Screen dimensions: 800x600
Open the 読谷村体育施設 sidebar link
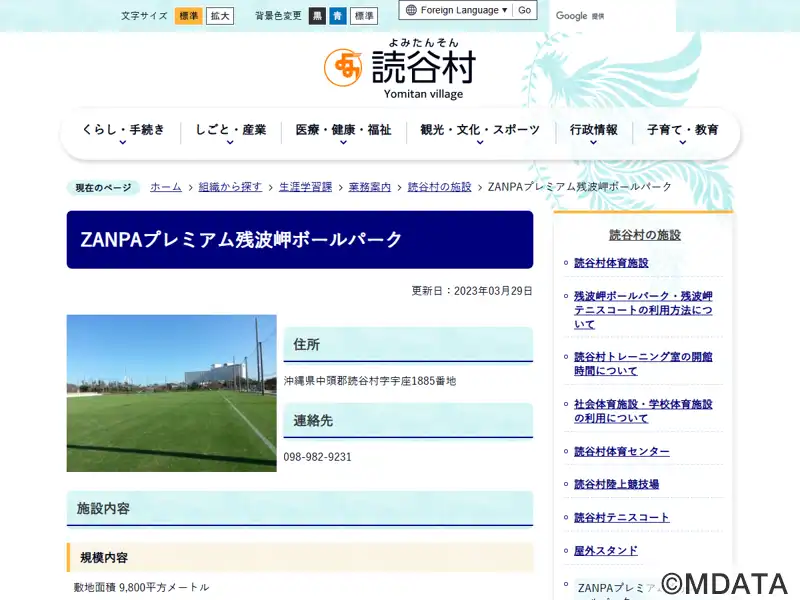(x=611, y=263)
